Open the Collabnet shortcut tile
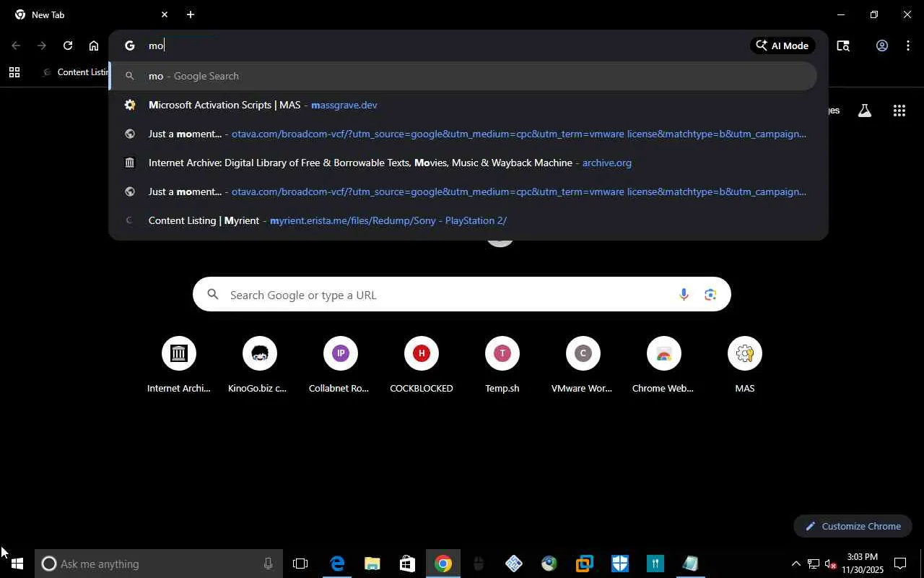 (341, 365)
